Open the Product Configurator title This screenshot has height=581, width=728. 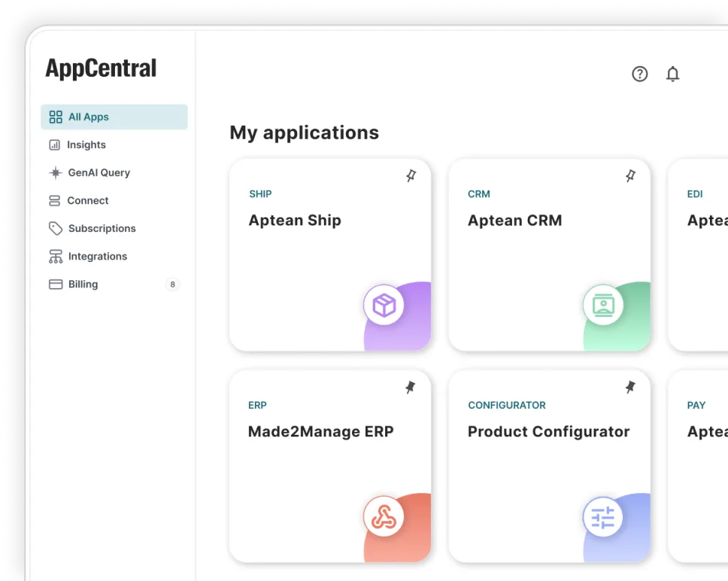tap(549, 431)
